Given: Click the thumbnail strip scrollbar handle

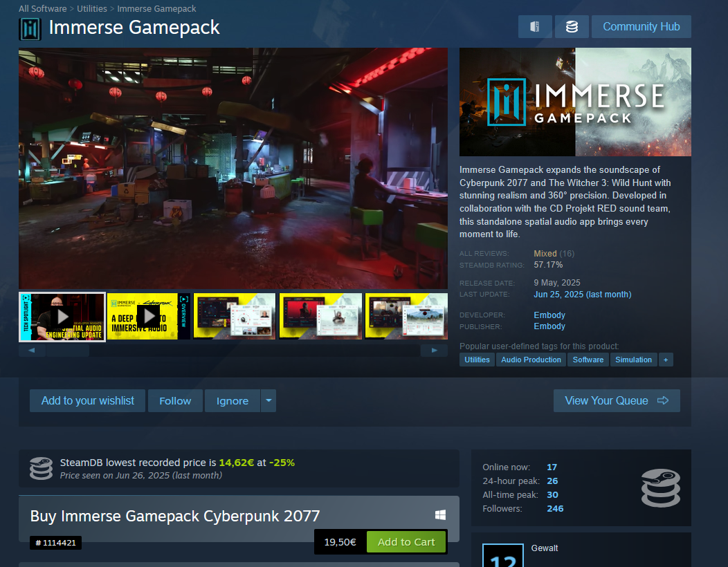Looking at the screenshot, I should pyautogui.click(x=68, y=351).
